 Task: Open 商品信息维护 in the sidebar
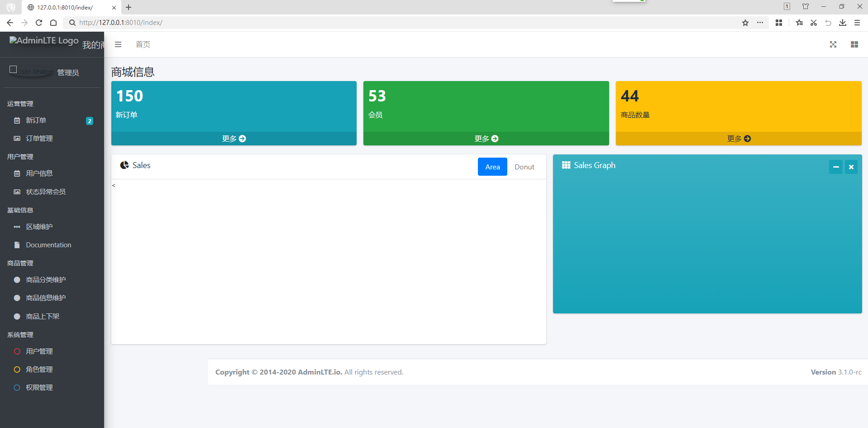[x=52, y=298]
